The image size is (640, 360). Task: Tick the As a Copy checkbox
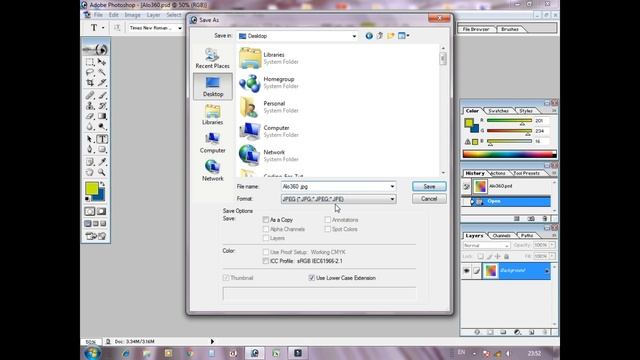coord(266,220)
